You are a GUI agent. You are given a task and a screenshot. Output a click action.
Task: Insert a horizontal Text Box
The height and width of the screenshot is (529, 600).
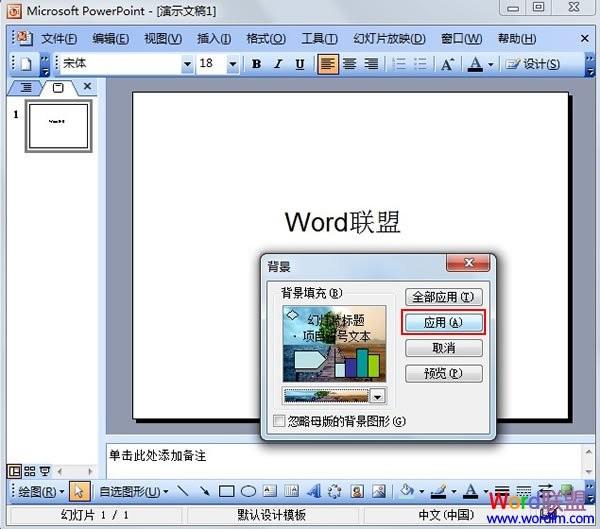(270, 491)
